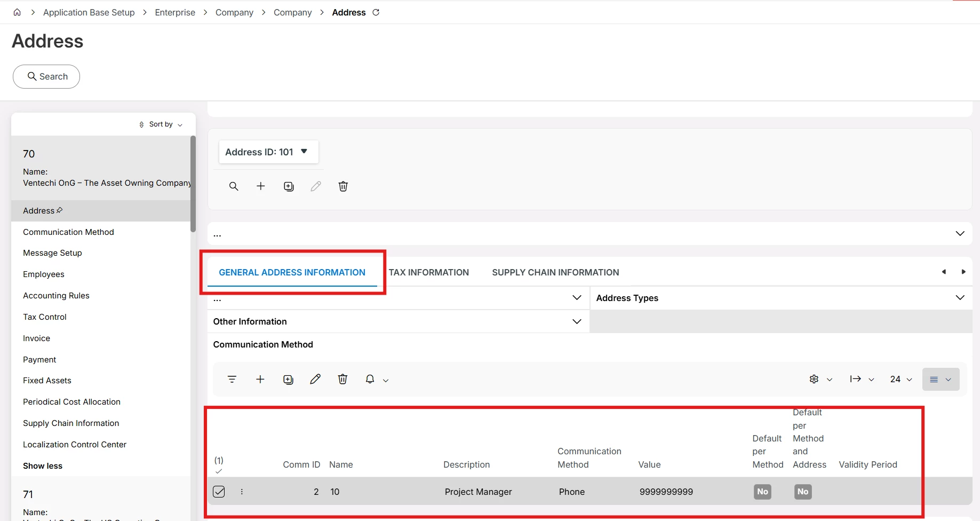This screenshot has width=980, height=521.
Task: Open Invoice in the sidebar
Action: pos(36,338)
